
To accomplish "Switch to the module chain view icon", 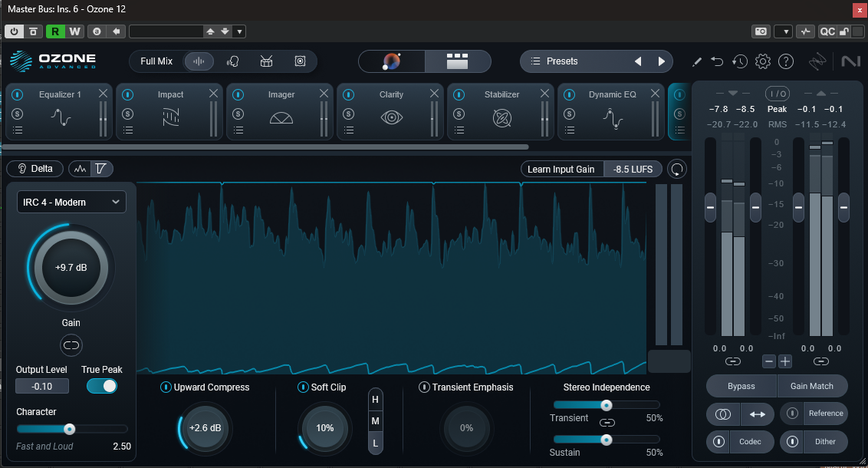I will [457, 61].
